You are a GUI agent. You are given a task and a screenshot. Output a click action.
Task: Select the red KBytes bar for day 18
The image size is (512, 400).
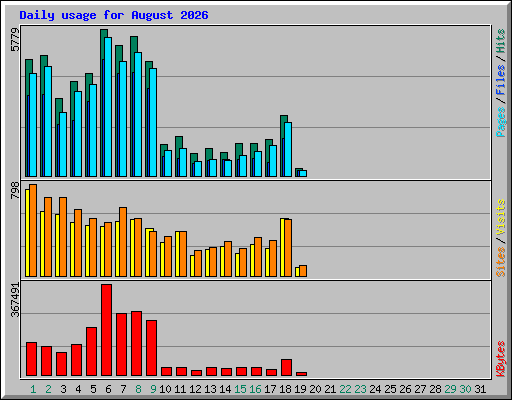[x=287, y=368]
